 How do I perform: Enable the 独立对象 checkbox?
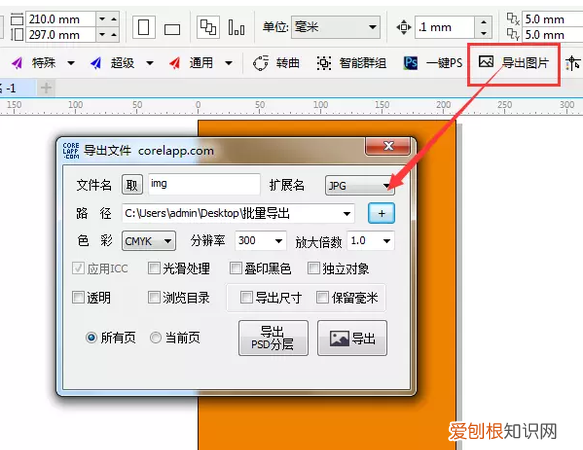313,268
